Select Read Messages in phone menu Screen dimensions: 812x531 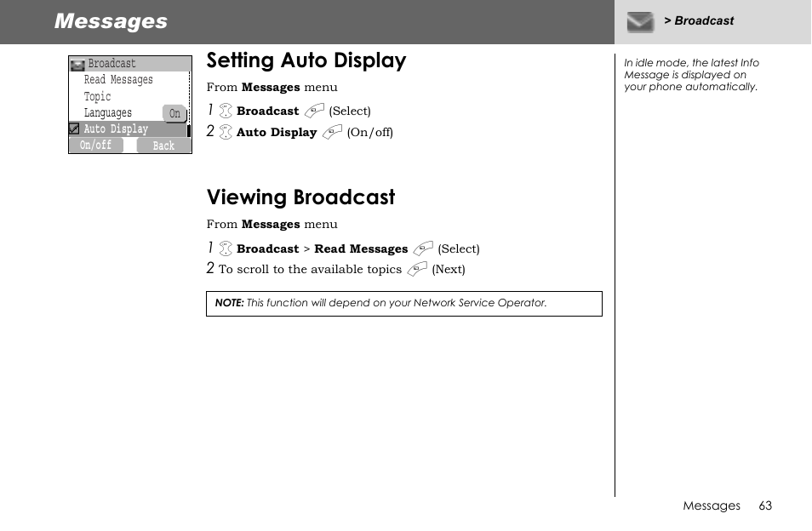[x=118, y=80]
